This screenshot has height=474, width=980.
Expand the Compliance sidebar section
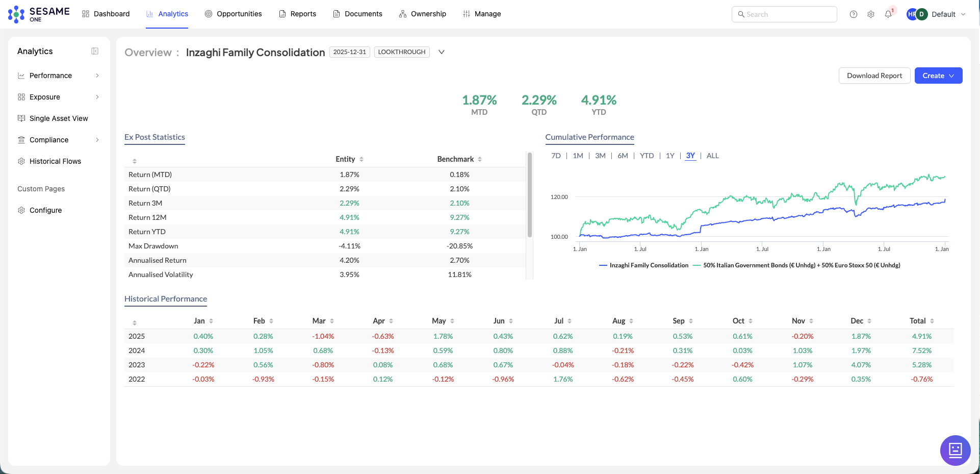click(97, 140)
